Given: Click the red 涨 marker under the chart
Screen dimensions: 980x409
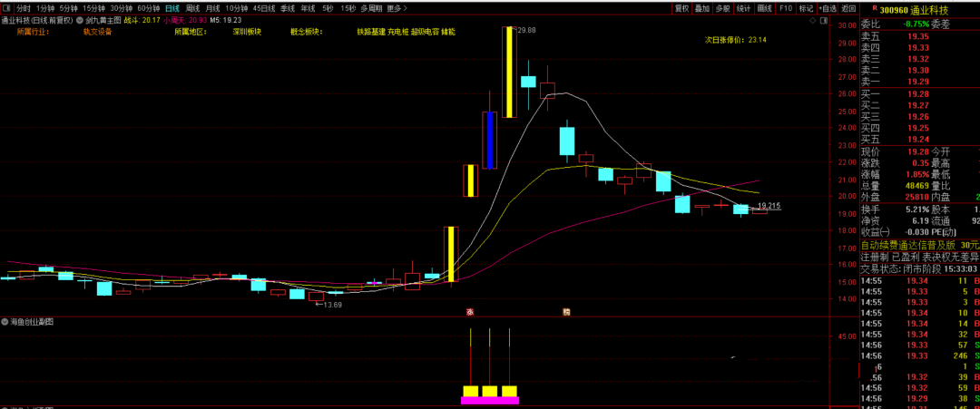Looking at the screenshot, I should 470,312.
